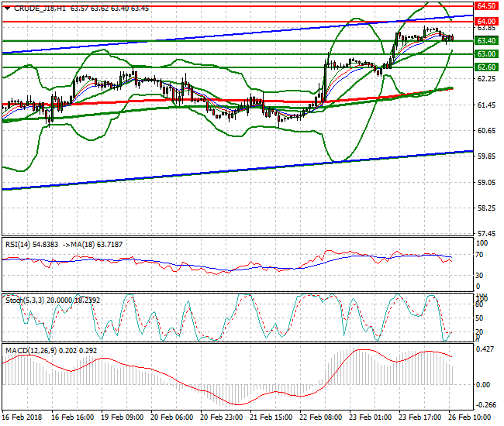The image size is (504, 426).
Task: Click the 16 Feb 16:00 time label
Action: (73, 417)
